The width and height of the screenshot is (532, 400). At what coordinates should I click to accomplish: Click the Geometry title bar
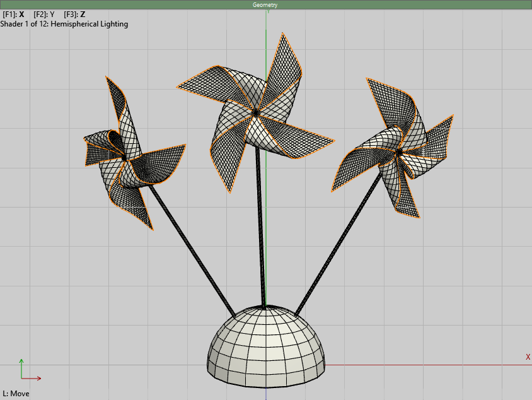click(265, 5)
